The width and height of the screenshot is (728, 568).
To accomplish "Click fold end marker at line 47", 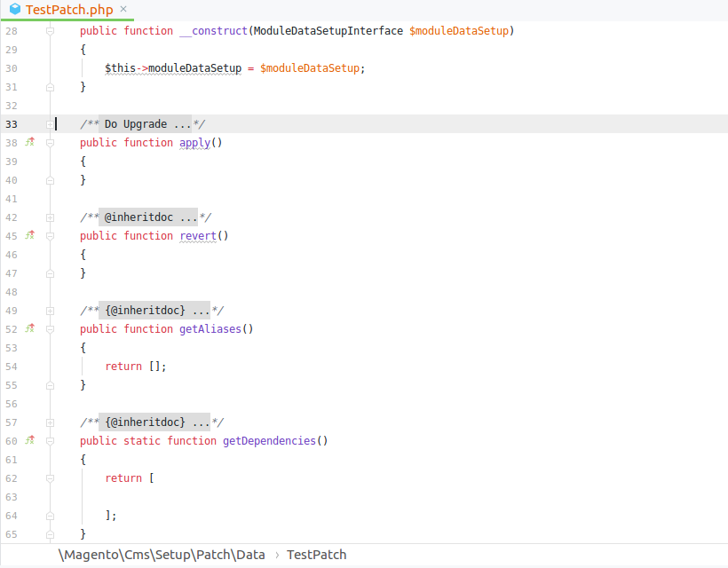I will coord(50,273).
